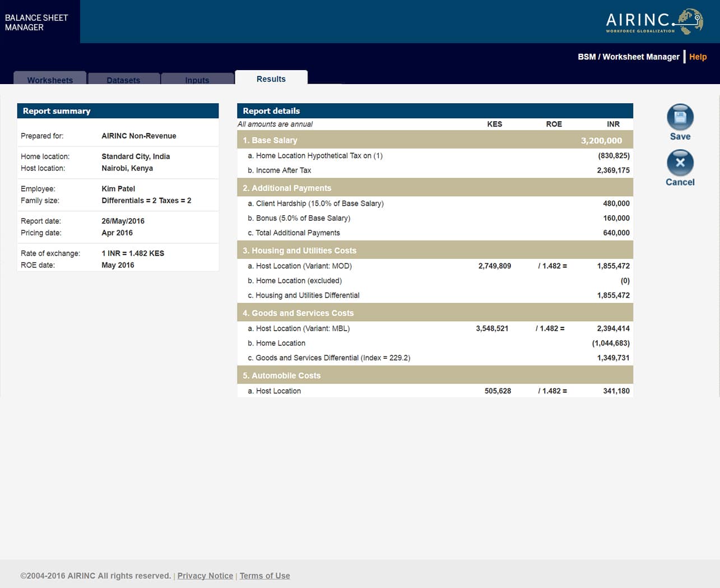The width and height of the screenshot is (720, 588).
Task: Click the Cancel X icon
Action: point(680,163)
